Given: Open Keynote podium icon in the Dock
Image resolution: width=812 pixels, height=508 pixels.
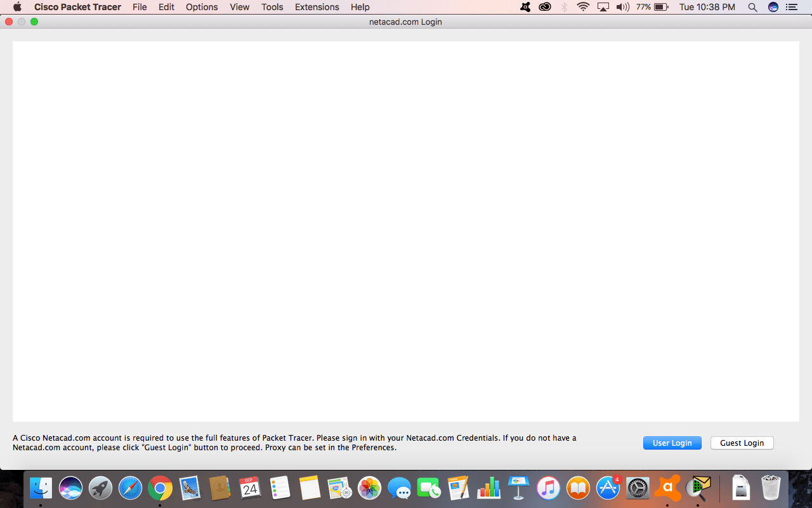Looking at the screenshot, I should tap(518, 488).
